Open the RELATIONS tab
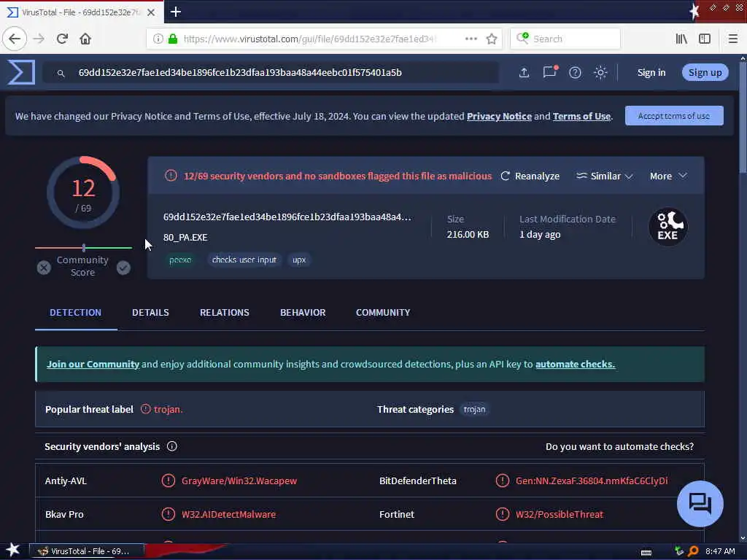 [225, 312]
